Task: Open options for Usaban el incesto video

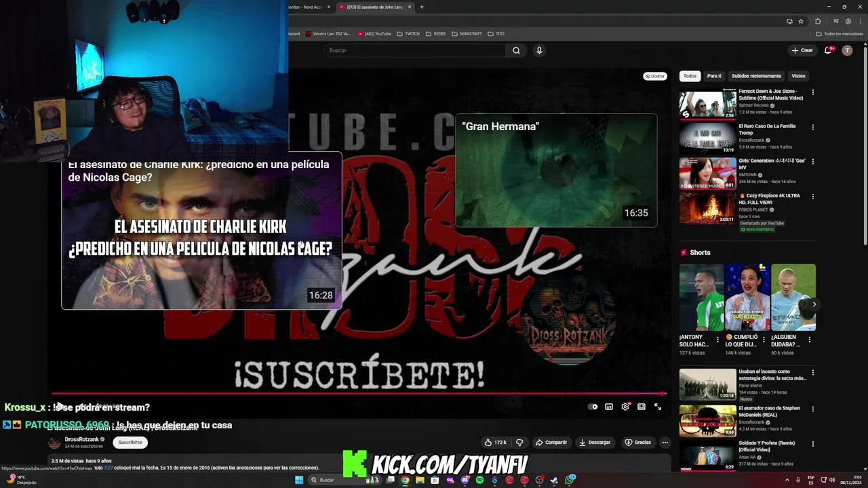Action: pos(812,373)
